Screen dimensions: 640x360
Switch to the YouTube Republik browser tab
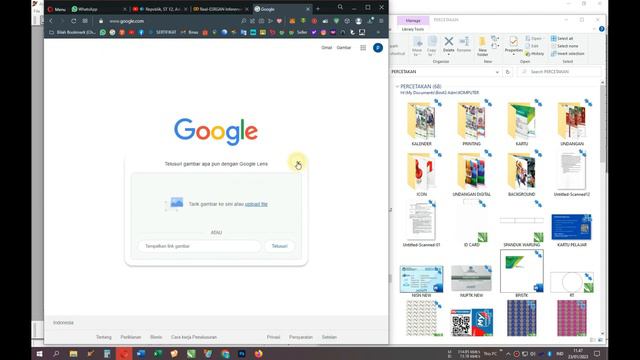click(x=160, y=9)
